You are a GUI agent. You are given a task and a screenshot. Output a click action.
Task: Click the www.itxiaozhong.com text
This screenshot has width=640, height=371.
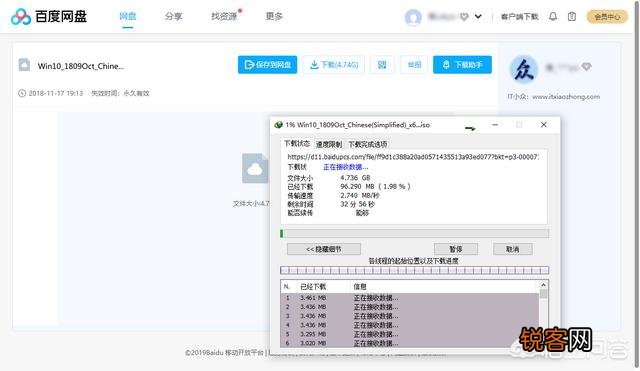pos(566,97)
